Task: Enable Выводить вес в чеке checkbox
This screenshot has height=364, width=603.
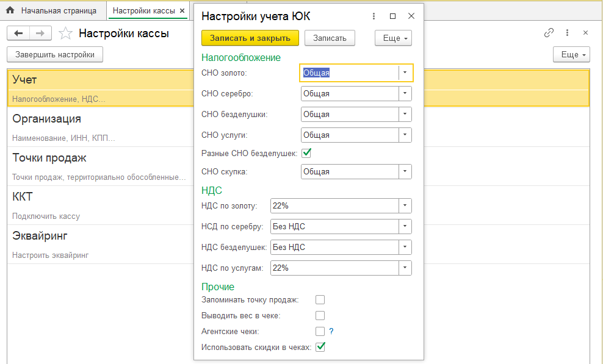Action: pos(320,316)
